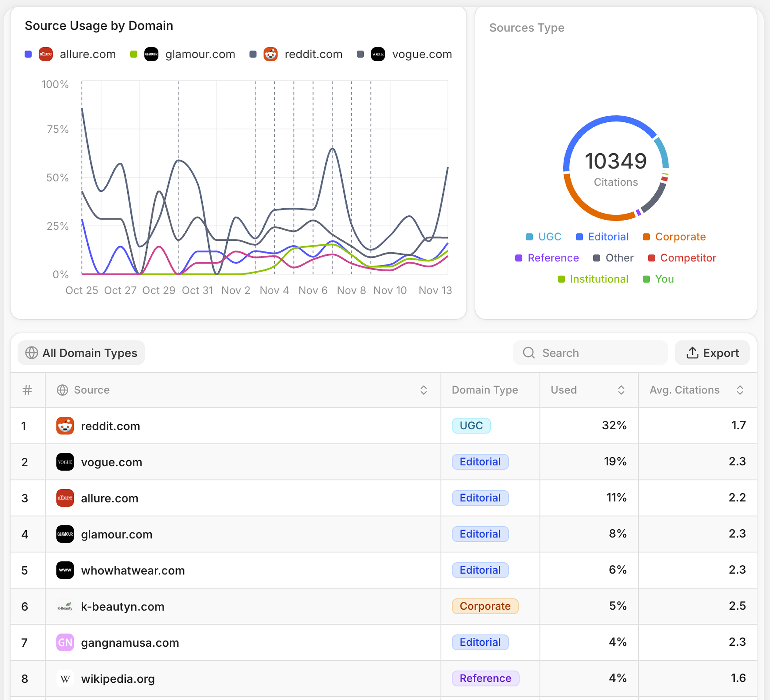The height and width of the screenshot is (700, 770).
Task: Click the Competitor red legend swatch
Action: [x=652, y=258]
